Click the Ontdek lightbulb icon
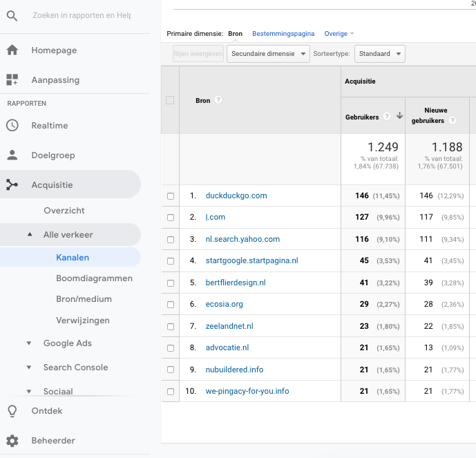The height and width of the screenshot is (458, 476). (12, 411)
